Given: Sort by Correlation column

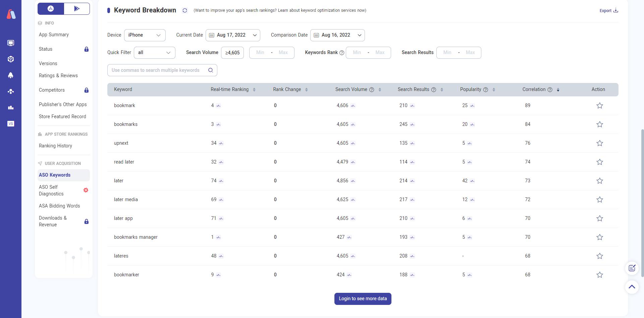Looking at the screenshot, I should 558,90.
